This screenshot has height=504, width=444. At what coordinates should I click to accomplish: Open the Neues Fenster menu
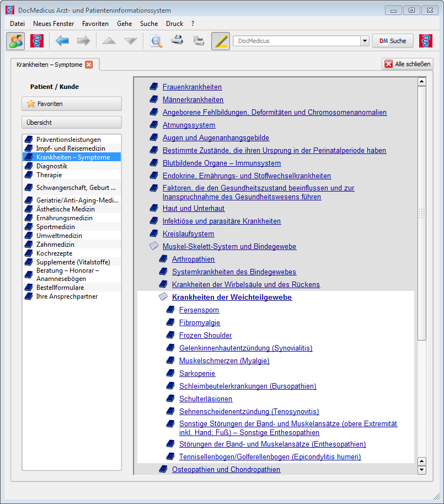pyautogui.click(x=54, y=24)
